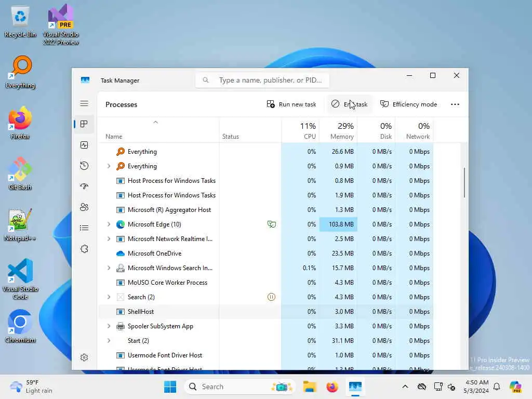
Task: Open Services page in Task Manager sidebar
Action: point(84,249)
